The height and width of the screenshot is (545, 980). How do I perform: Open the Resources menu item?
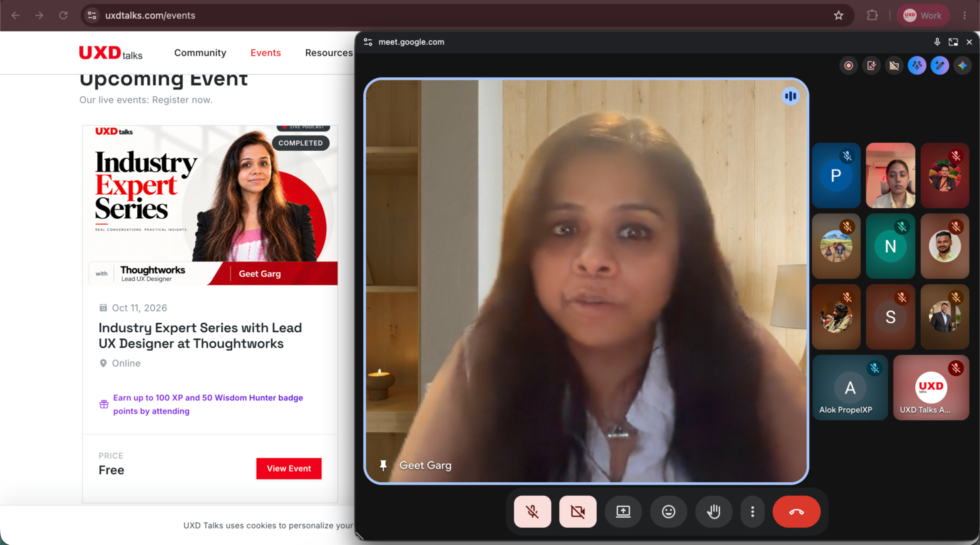(x=329, y=53)
